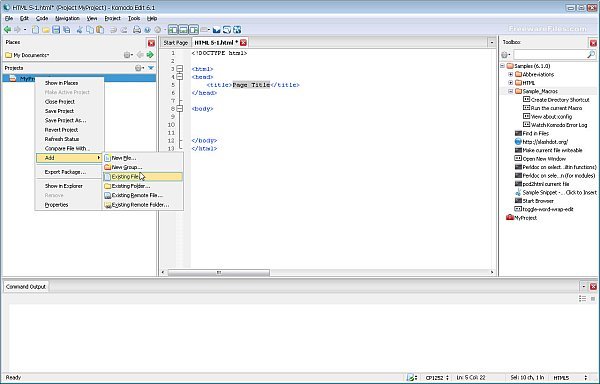
Task: Click the Copy toolbar icon
Action: coord(90,29)
